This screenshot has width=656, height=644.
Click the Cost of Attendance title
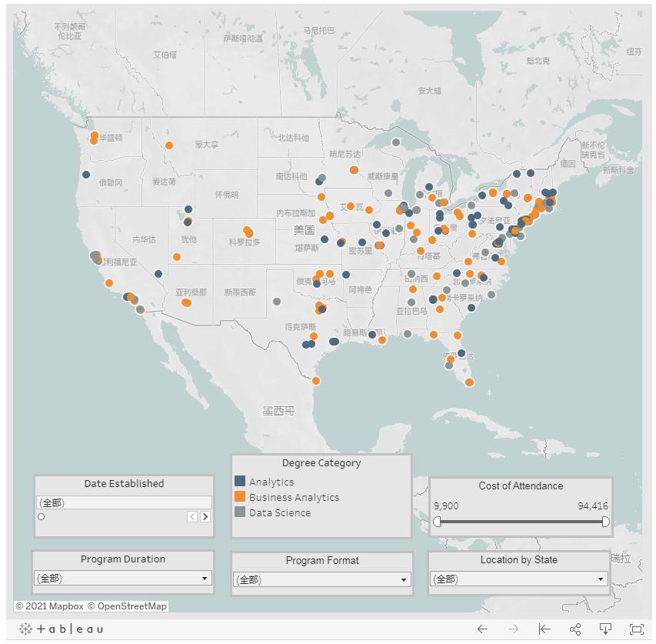[521, 486]
